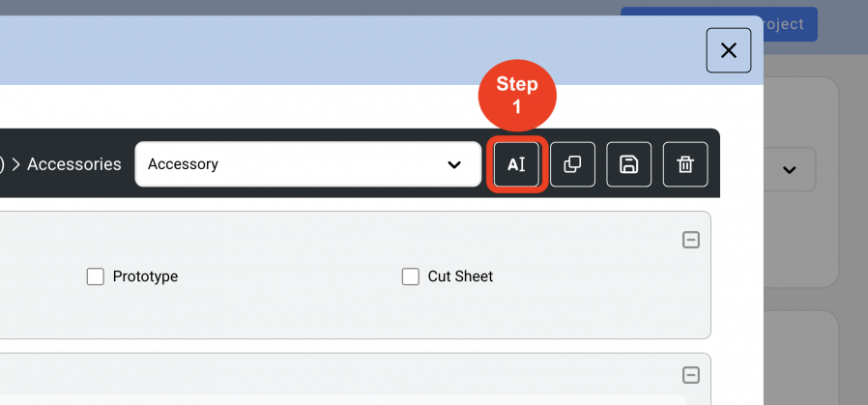Enable the Prototype checkbox
The height and width of the screenshot is (405, 868).
click(x=96, y=276)
